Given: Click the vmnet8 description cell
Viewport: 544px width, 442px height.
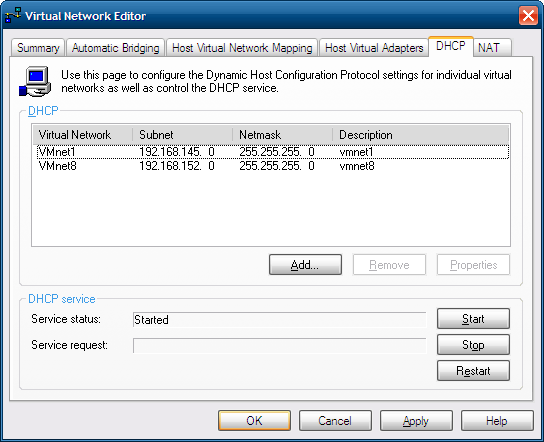Looking at the screenshot, I should (357, 166).
